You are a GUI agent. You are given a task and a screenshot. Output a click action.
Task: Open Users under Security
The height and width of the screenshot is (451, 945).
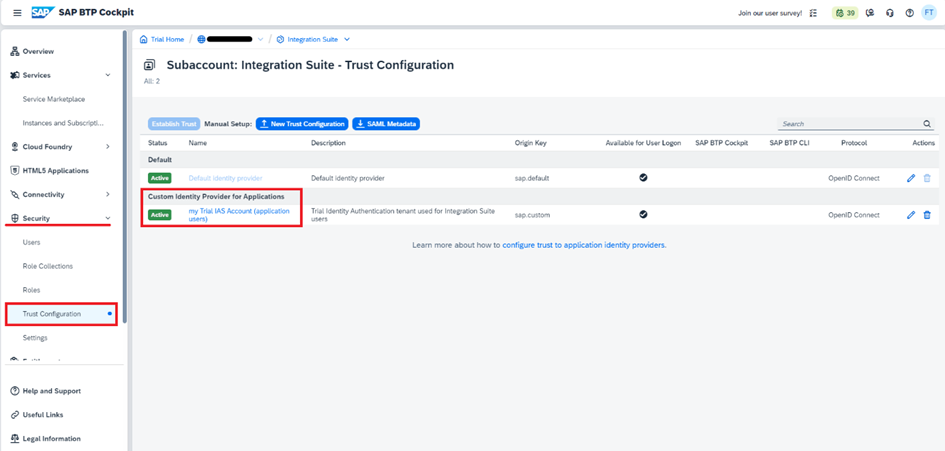point(31,242)
